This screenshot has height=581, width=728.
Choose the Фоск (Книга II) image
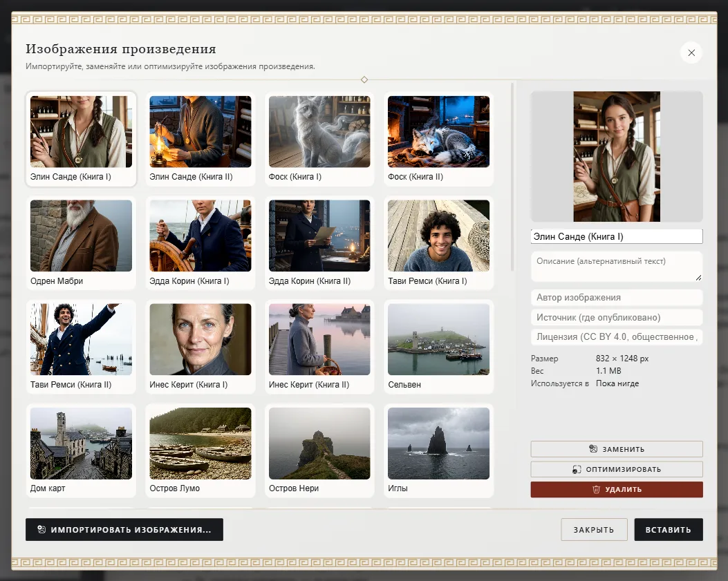pyautogui.click(x=439, y=139)
